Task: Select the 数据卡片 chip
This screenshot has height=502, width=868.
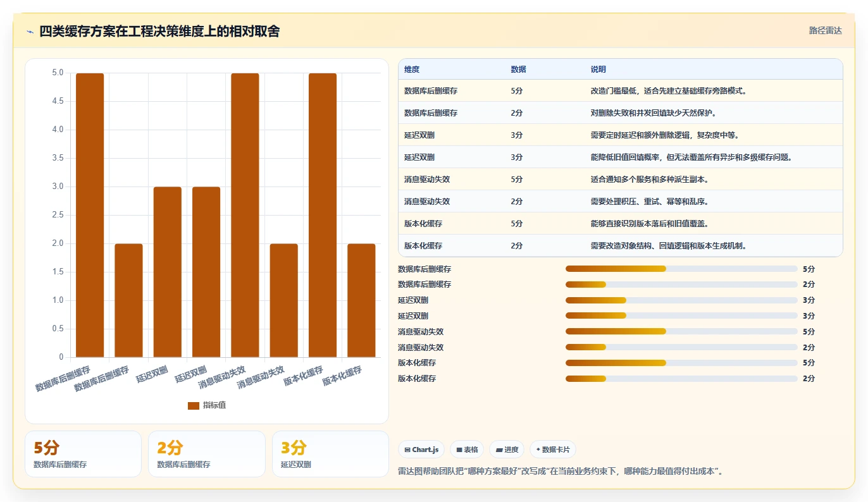Action: pyautogui.click(x=553, y=450)
